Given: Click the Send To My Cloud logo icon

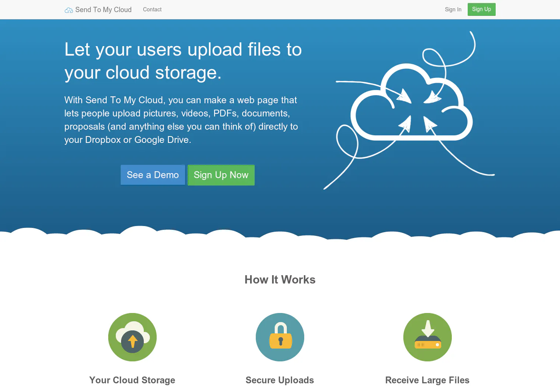Looking at the screenshot, I should pos(68,10).
